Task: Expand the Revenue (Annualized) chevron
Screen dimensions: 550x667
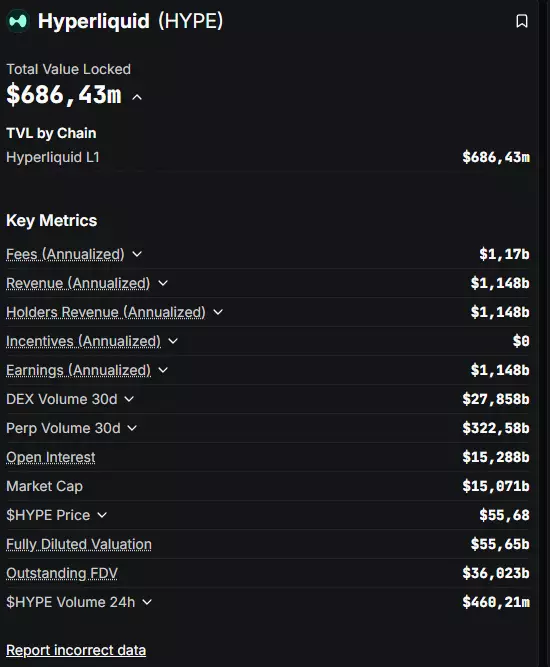Action: pos(163,283)
